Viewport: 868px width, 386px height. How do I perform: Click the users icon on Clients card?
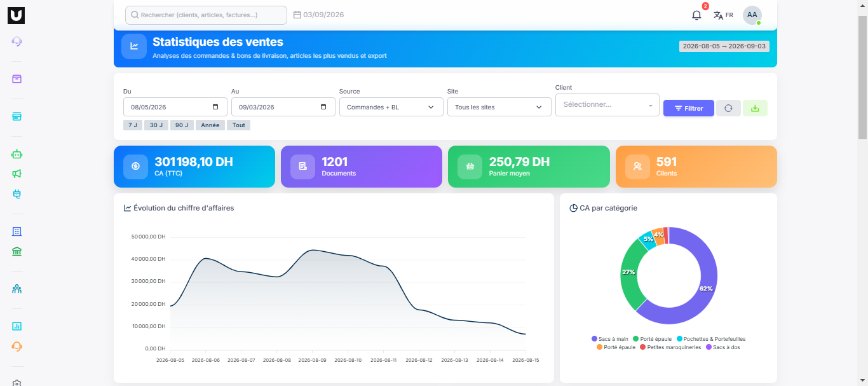coord(637,167)
